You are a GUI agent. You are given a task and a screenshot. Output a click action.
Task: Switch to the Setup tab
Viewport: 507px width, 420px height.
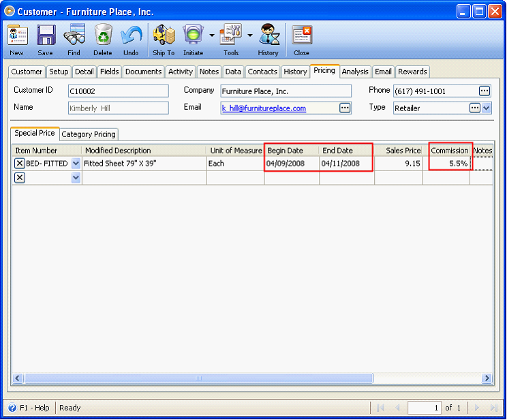coord(59,72)
